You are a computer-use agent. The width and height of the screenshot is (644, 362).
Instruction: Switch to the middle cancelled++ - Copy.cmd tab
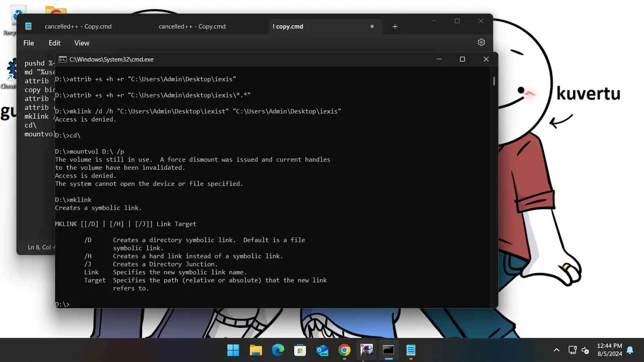point(192,27)
